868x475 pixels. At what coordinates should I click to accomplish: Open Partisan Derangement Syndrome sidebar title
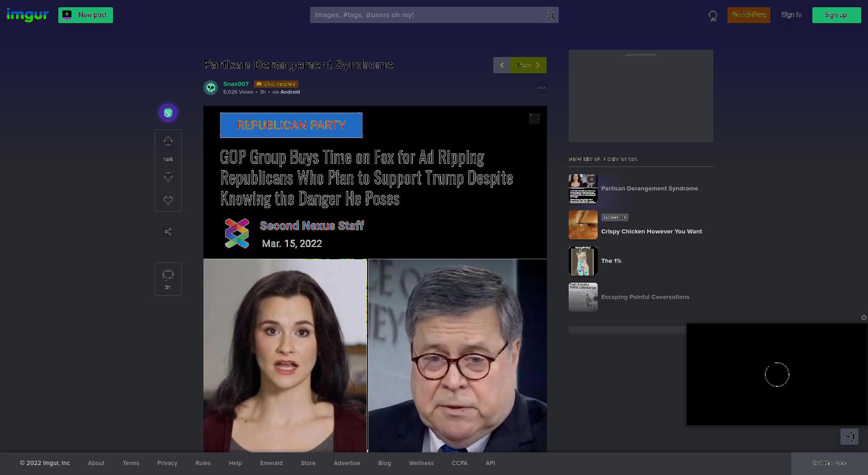[650, 189]
